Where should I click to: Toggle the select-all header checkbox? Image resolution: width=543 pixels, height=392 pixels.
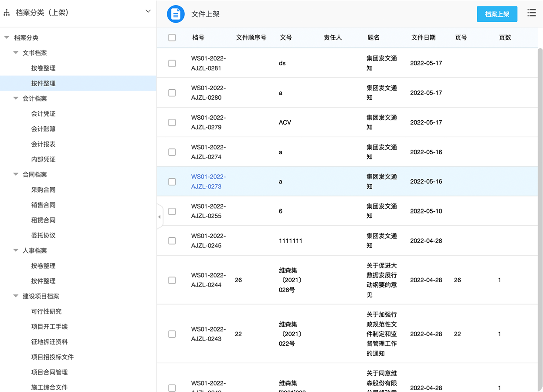click(172, 38)
